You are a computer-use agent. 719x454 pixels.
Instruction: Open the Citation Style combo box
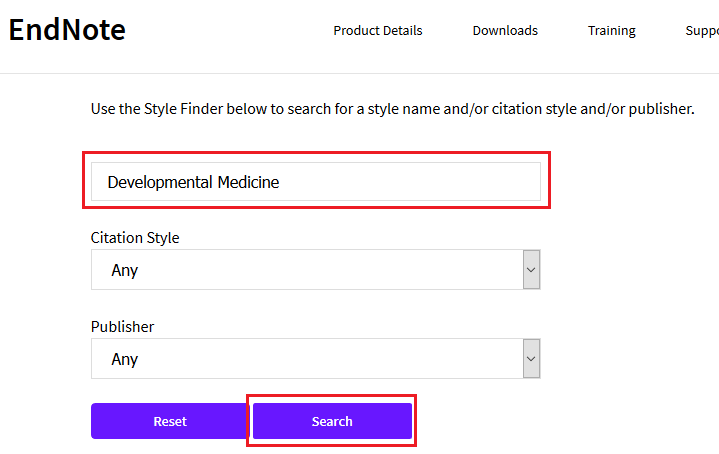[316, 270]
